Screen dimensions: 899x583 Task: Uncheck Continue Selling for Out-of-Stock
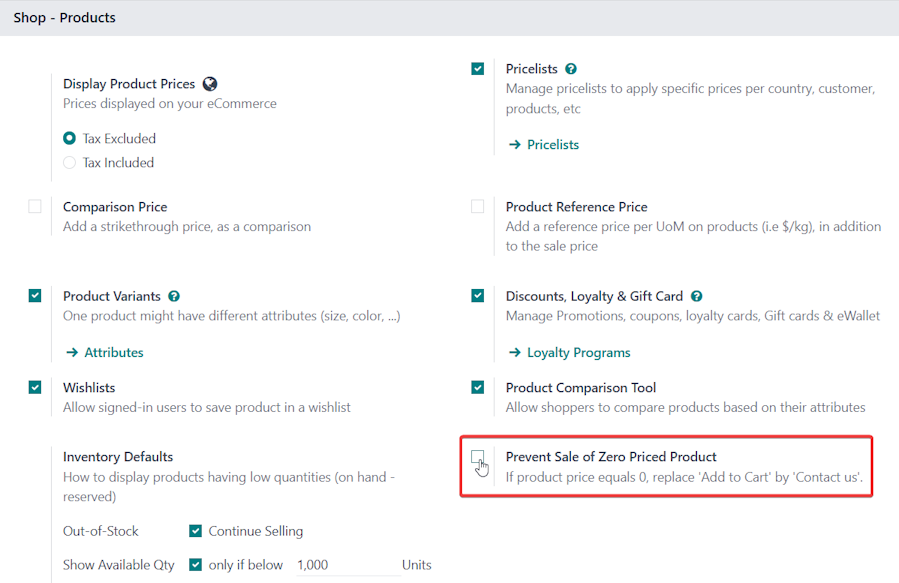[196, 531]
